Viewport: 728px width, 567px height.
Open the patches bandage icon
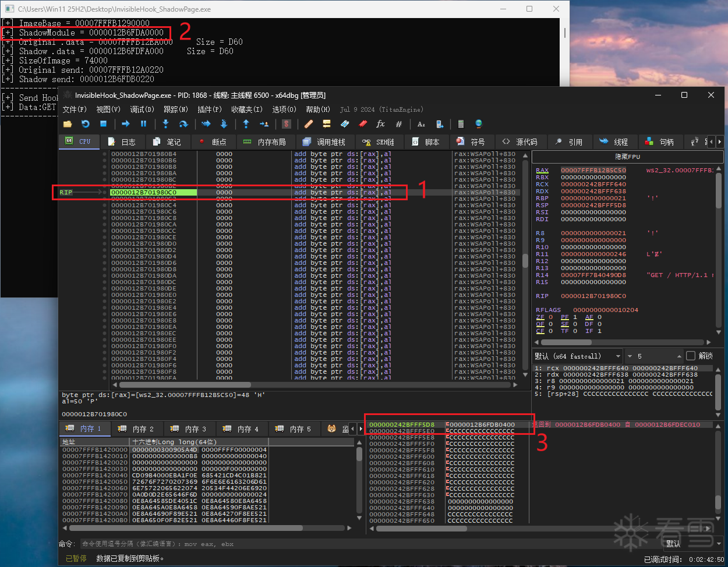click(x=309, y=124)
